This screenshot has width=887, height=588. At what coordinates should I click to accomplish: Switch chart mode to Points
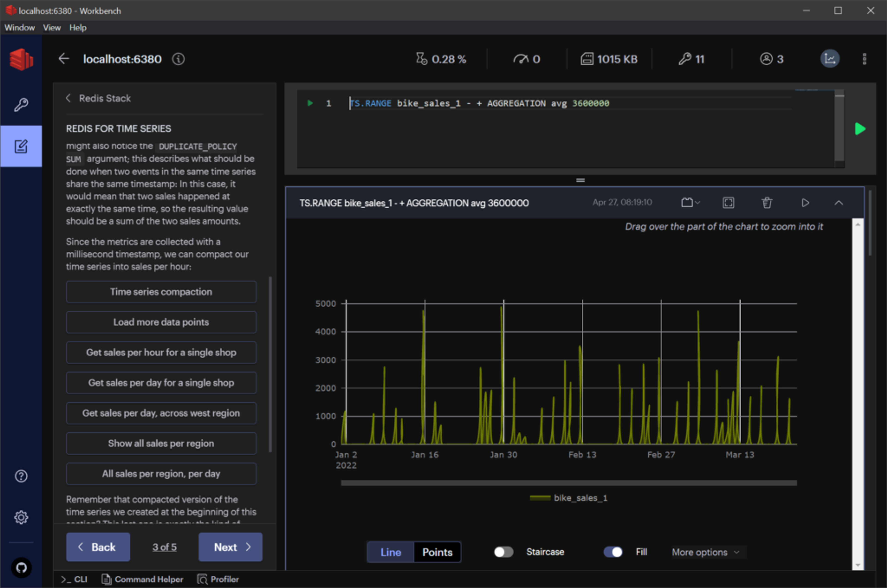coord(437,552)
